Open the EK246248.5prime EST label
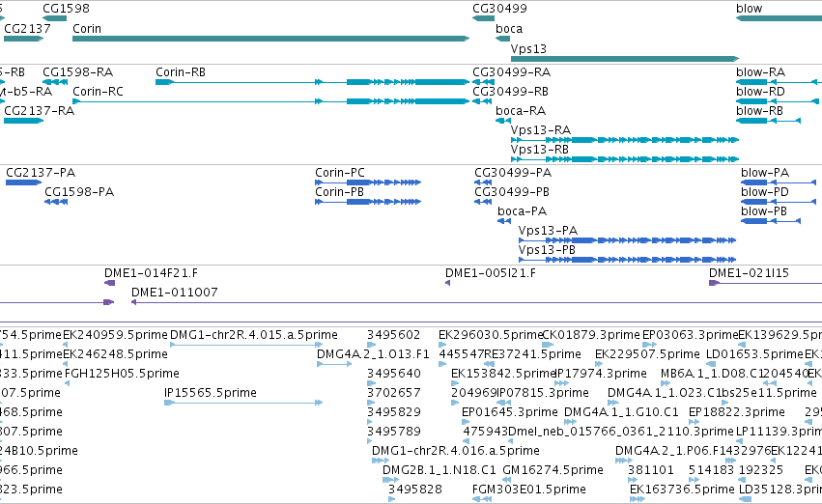Viewport: 822px width, 504px height. tap(115, 354)
